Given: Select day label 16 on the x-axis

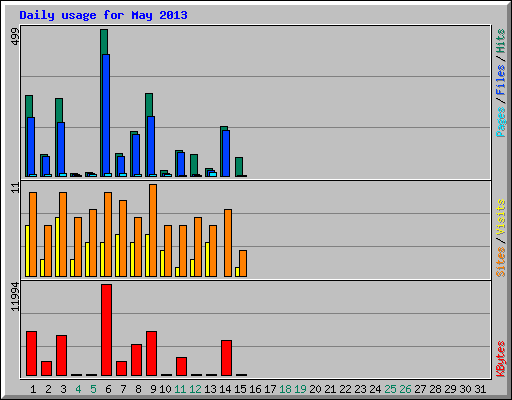Looking at the screenshot, I should 255,389.
